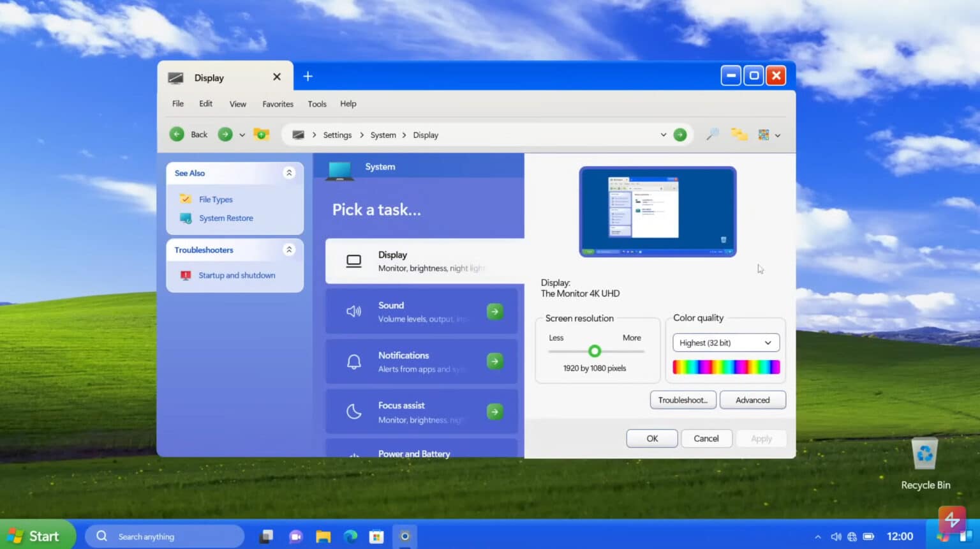Click the monitor preview thumbnail
Screen dimensions: 980x549
[x=657, y=211]
